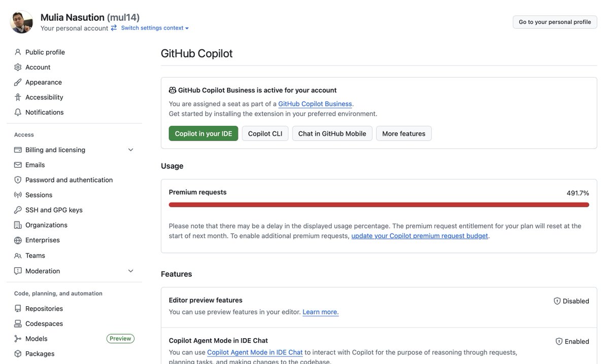Click the Account gear icon

(18, 67)
